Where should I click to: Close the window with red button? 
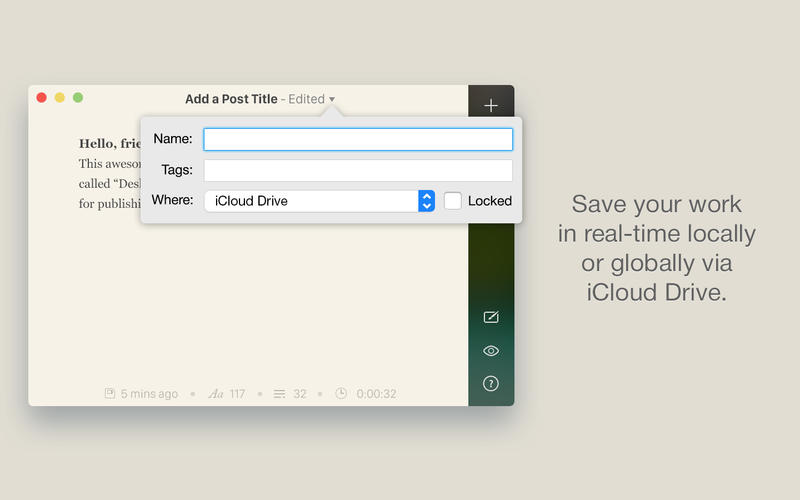42,97
